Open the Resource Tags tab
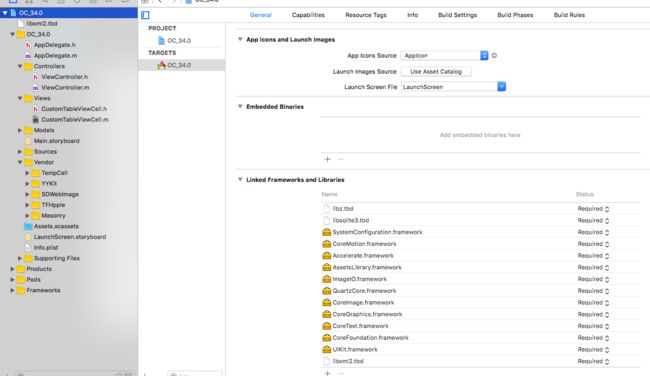650x376 pixels. click(366, 15)
